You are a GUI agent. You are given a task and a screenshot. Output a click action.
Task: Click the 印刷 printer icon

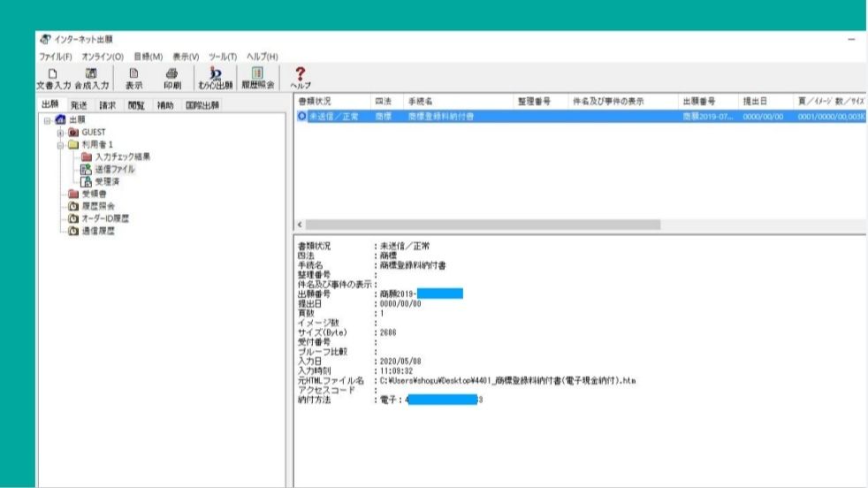click(171, 78)
